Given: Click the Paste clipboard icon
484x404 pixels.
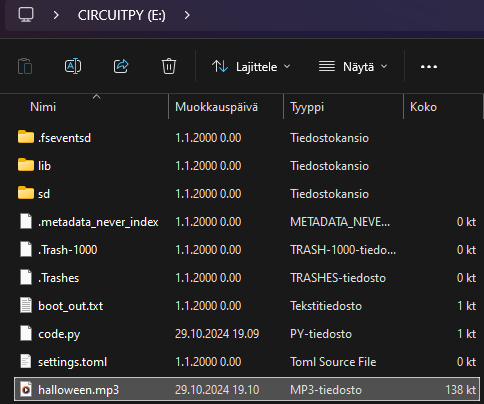Looking at the screenshot, I should pyautogui.click(x=25, y=66).
